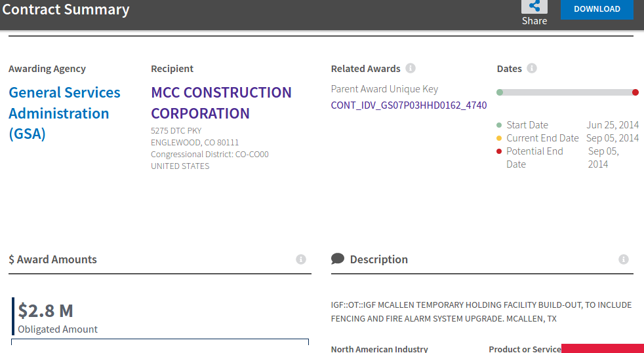Click the Start Date label
The width and height of the screenshot is (644, 353).
(527, 124)
